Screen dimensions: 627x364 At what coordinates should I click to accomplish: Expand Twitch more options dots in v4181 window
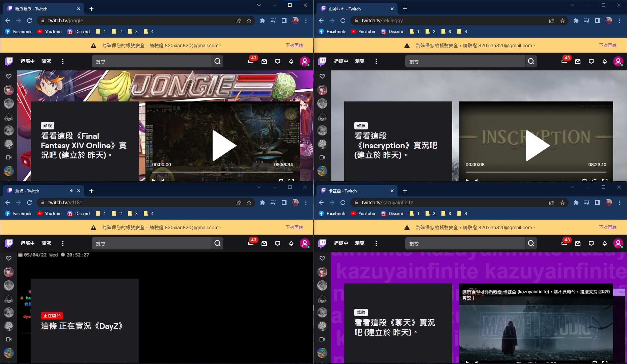pyautogui.click(x=63, y=243)
